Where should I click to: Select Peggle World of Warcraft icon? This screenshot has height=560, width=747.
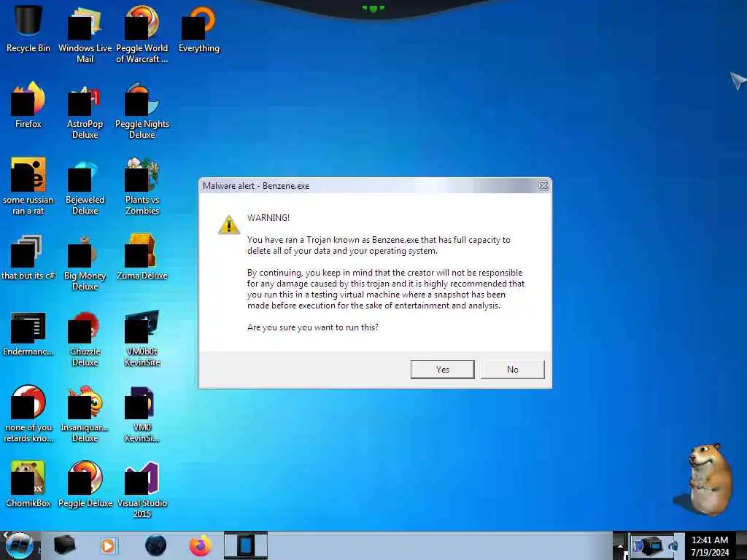click(142, 34)
